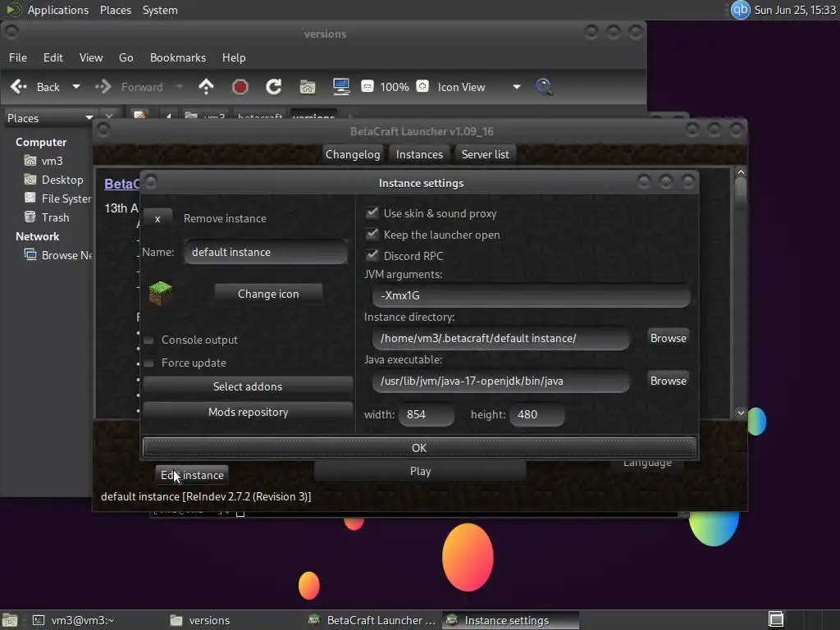Click the instance Name text field

(x=266, y=252)
